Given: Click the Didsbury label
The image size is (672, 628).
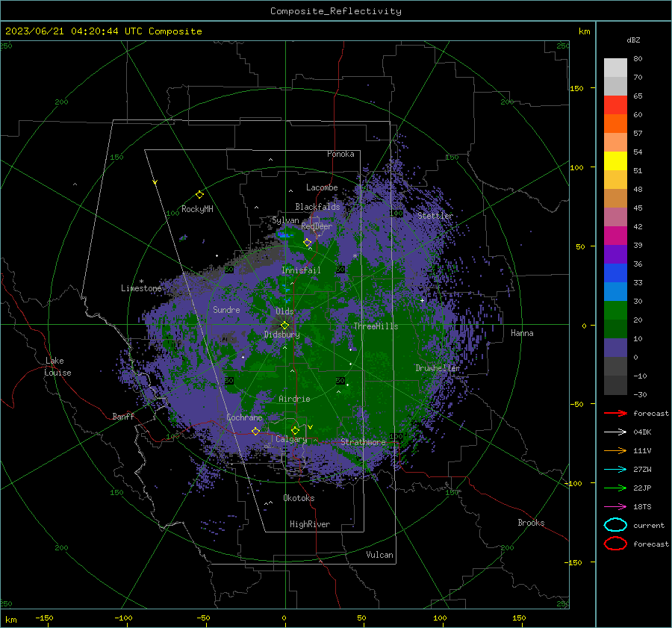Looking at the screenshot, I should click(x=282, y=335).
